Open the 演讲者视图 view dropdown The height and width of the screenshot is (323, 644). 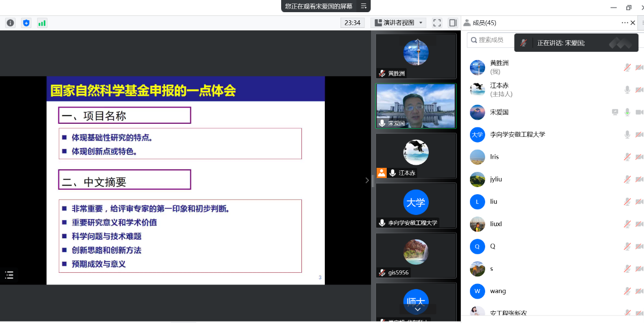click(399, 23)
